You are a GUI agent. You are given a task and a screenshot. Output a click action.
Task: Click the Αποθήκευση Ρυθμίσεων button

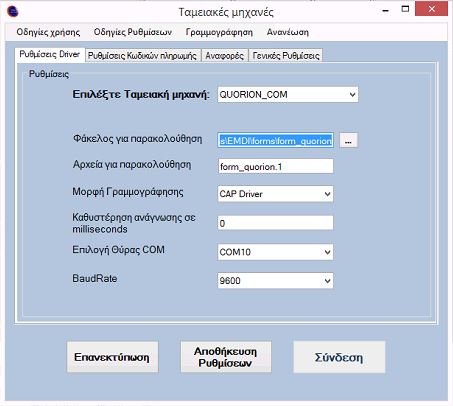[x=226, y=357]
